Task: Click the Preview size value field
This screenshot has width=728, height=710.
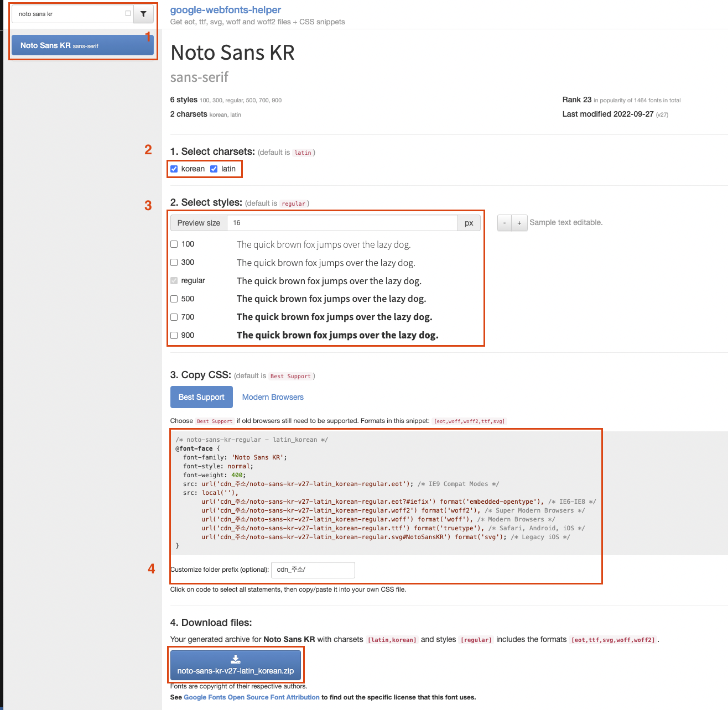Action: pyautogui.click(x=342, y=223)
